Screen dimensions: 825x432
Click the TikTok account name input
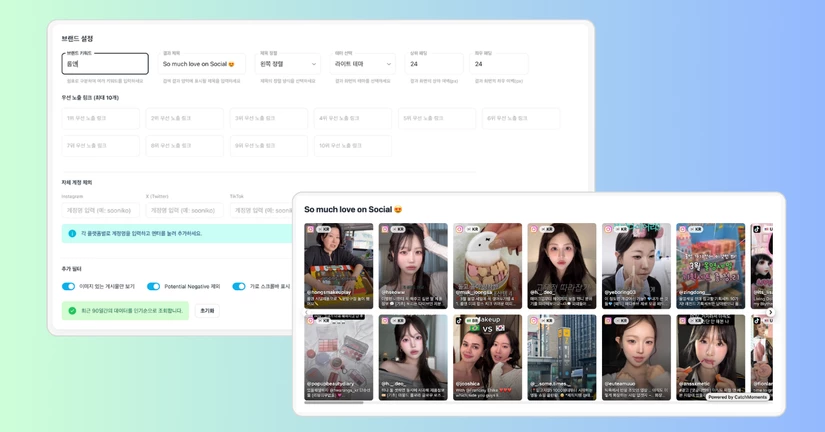click(x=261, y=210)
